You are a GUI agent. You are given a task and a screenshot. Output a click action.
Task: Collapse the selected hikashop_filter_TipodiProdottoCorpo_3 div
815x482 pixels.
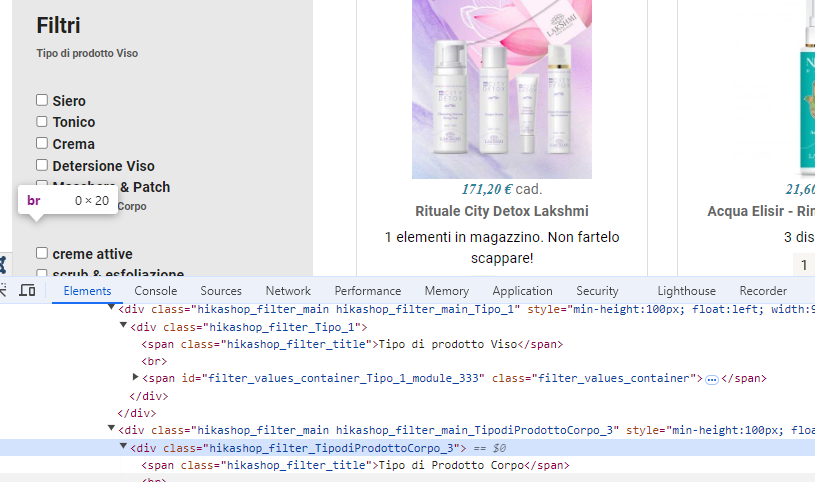[123, 446]
